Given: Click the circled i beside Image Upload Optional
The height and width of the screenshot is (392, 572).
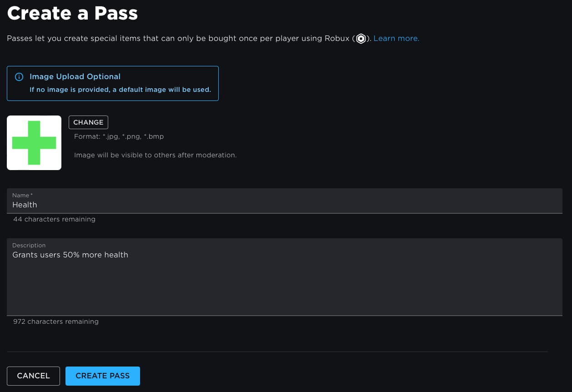Looking at the screenshot, I should pos(19,77).
